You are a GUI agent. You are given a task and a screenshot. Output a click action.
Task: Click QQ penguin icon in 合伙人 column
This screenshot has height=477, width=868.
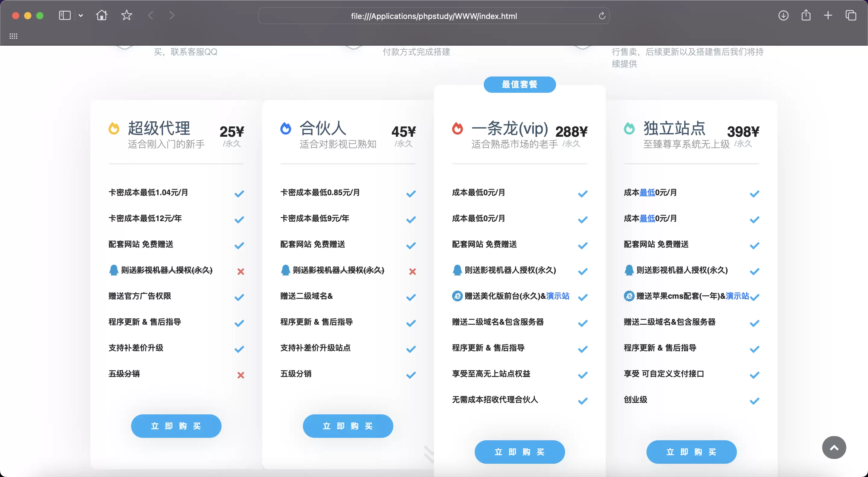point(285,270)
